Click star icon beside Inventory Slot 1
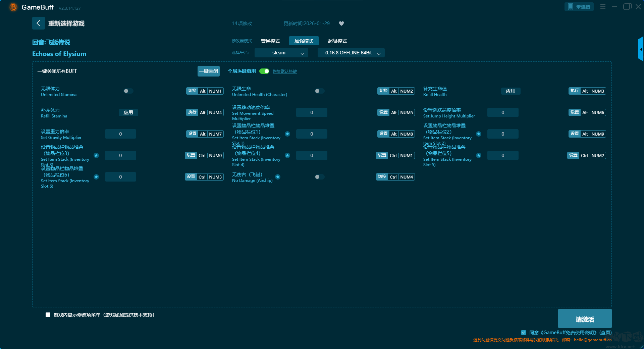The image size is (644, 349). pyautogui.click(x=287, y=134)
